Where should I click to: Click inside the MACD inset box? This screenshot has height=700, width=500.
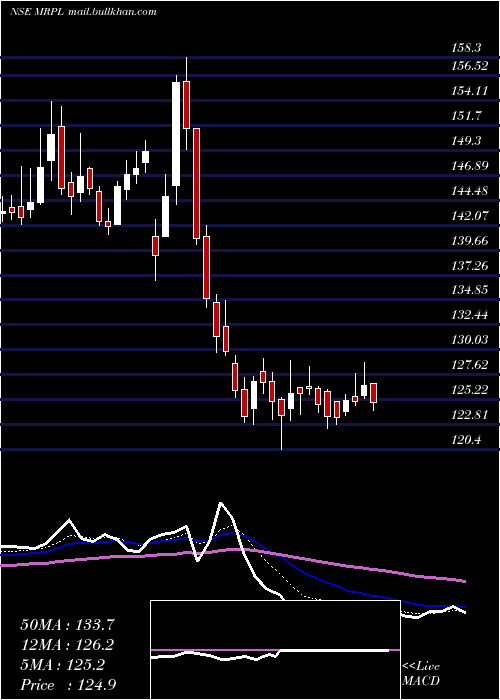click(275, 650)
